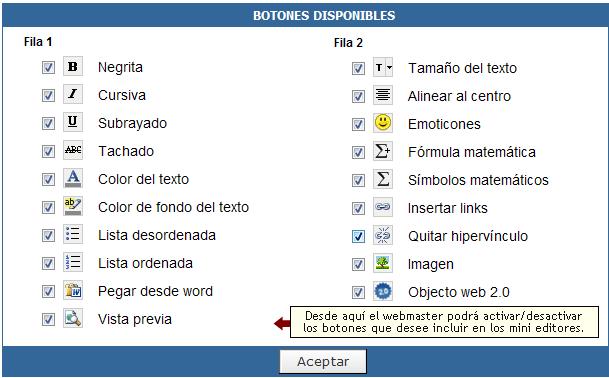Open the Tamaño del texto dropdown icon
The height and width of the screenshot is (378, 609).
pos(383,67)
